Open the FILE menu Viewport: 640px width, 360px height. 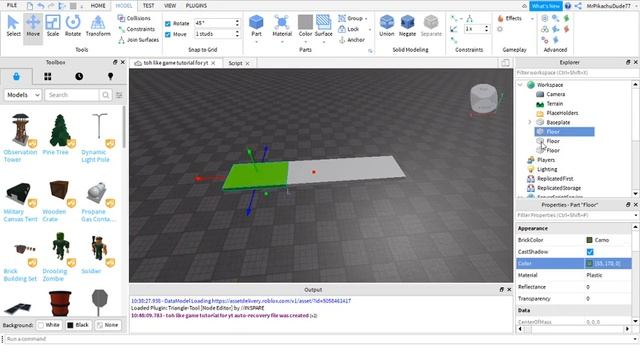pos(12,6)
